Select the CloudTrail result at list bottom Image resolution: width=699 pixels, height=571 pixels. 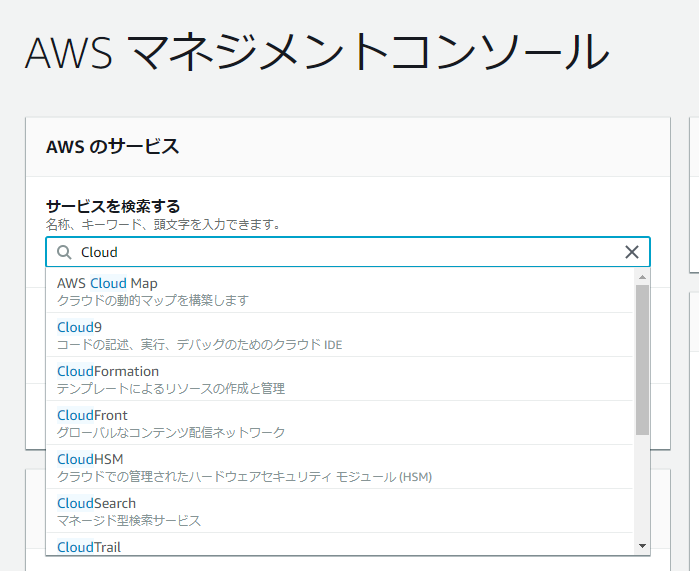pos(340,544)
